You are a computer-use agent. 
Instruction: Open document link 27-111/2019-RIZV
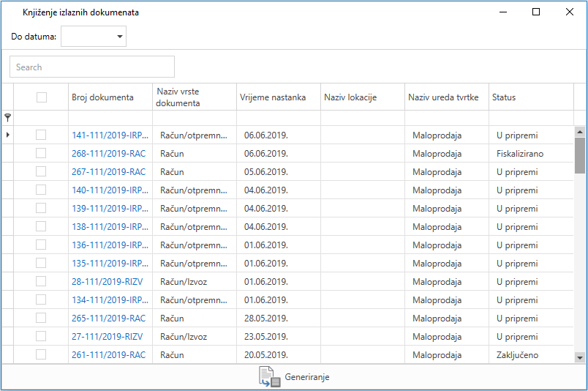click(107, 337)
